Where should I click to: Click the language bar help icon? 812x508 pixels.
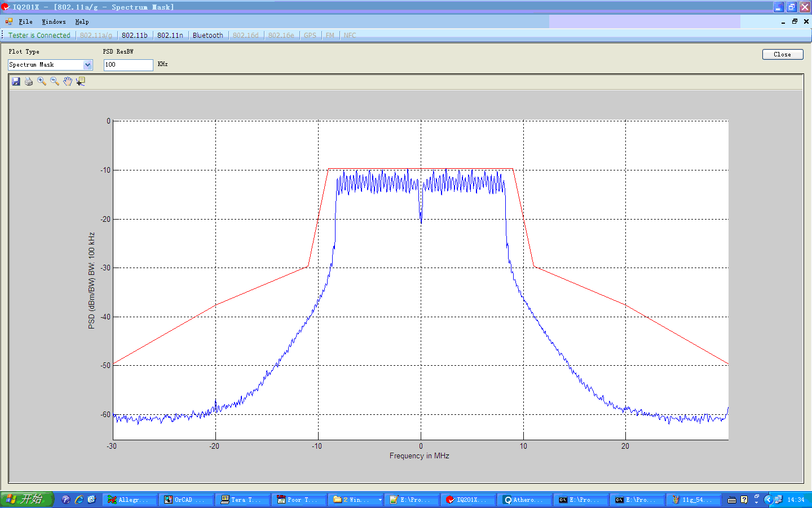point(744,500)
